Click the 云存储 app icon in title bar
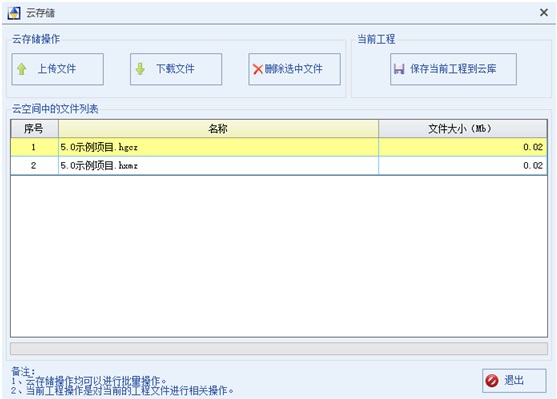The image size is (557, 399). [14, 13]
